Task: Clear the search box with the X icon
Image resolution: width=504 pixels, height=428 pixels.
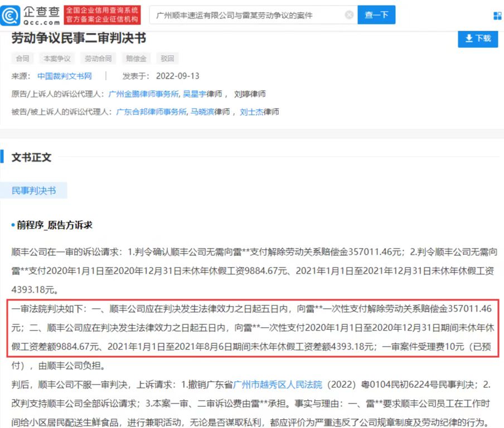Action: pos(349,15)
